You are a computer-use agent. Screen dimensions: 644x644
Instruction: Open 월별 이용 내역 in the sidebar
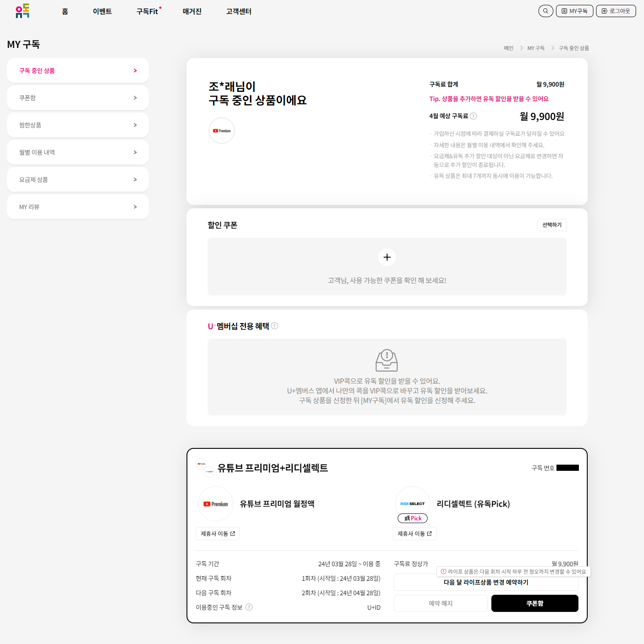(x=78, y=152)
